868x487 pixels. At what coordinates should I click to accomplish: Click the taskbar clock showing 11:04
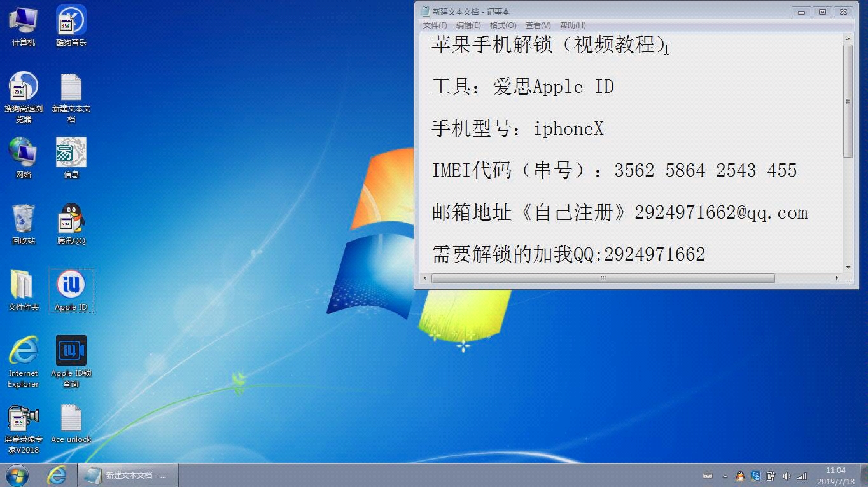pos(836,476)
